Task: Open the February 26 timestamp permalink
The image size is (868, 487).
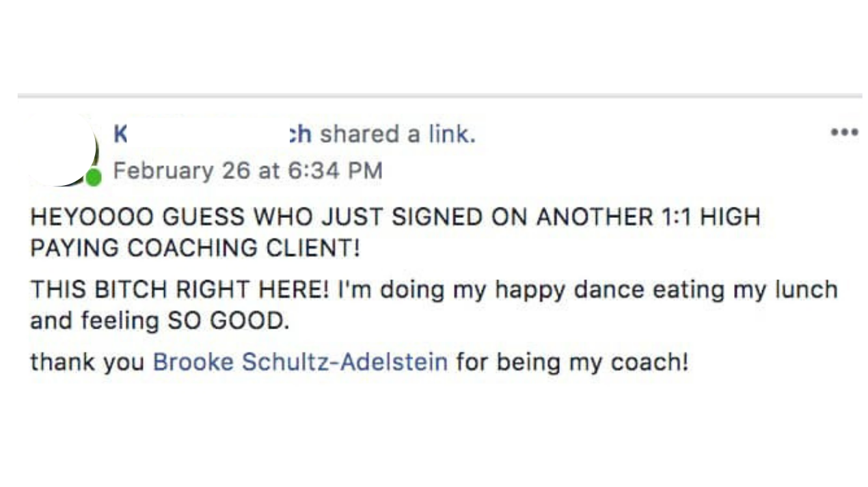Action: click(247, 171)
